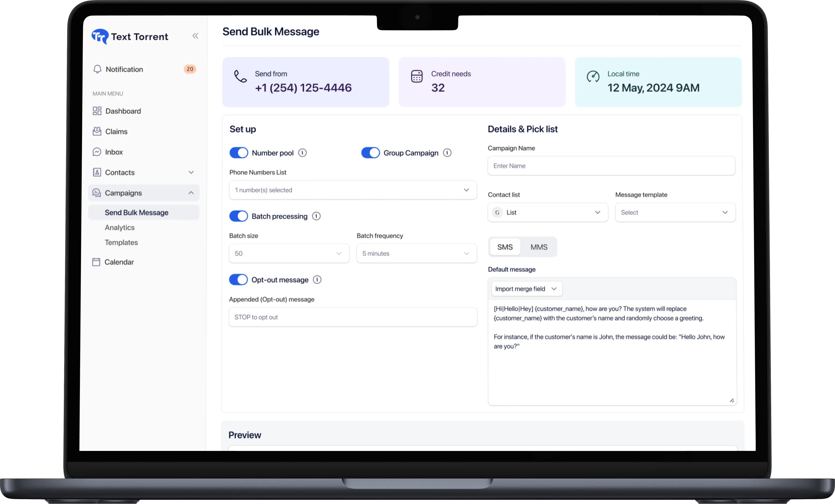Click the Campaign Name input field
This screenshot has width=835, height=504.
(x=611, y=166)
